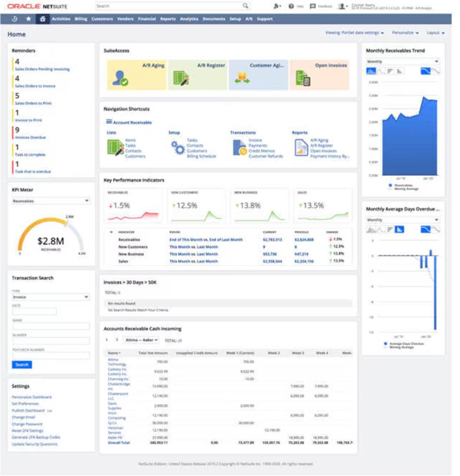This screenshot has height=476, width=460.
Task: Open the Billing Schedule setup shortcut
Action: point(202,156)
